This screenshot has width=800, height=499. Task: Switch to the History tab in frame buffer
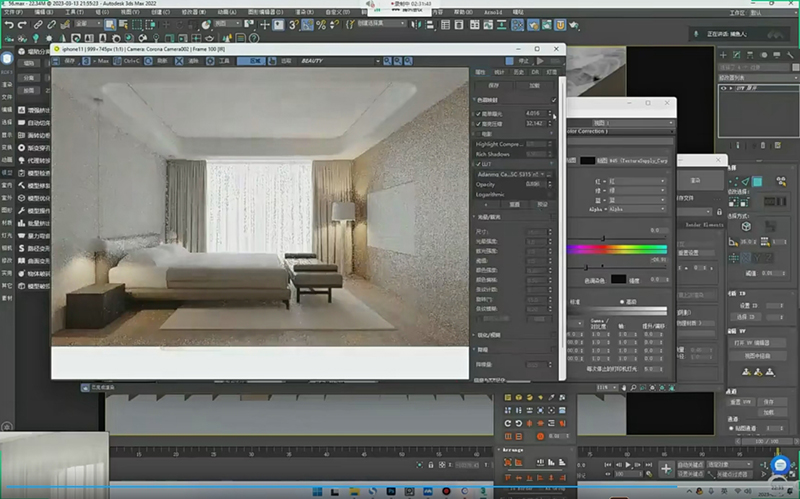(x=518, y=72)
